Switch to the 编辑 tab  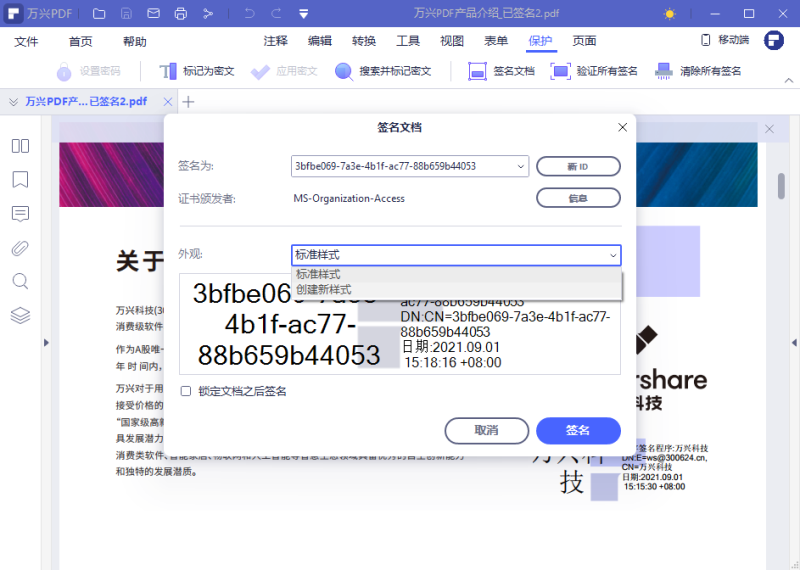(320, 41)
